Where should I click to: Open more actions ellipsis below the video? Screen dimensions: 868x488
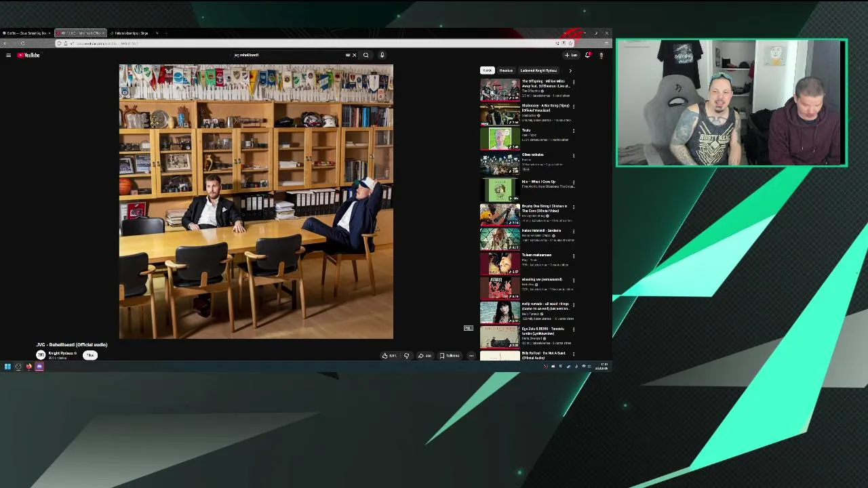(x=471, y=355)
